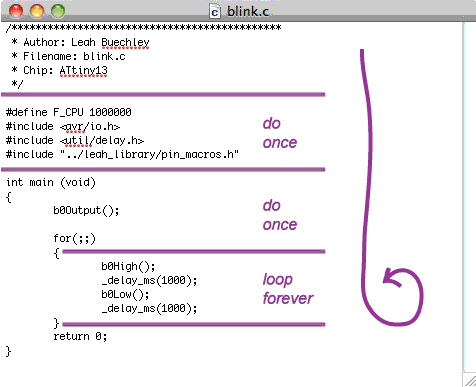Click the window resize grip corner
The image size is (476, 387).
pyautogui.click(x=470, y=379)
